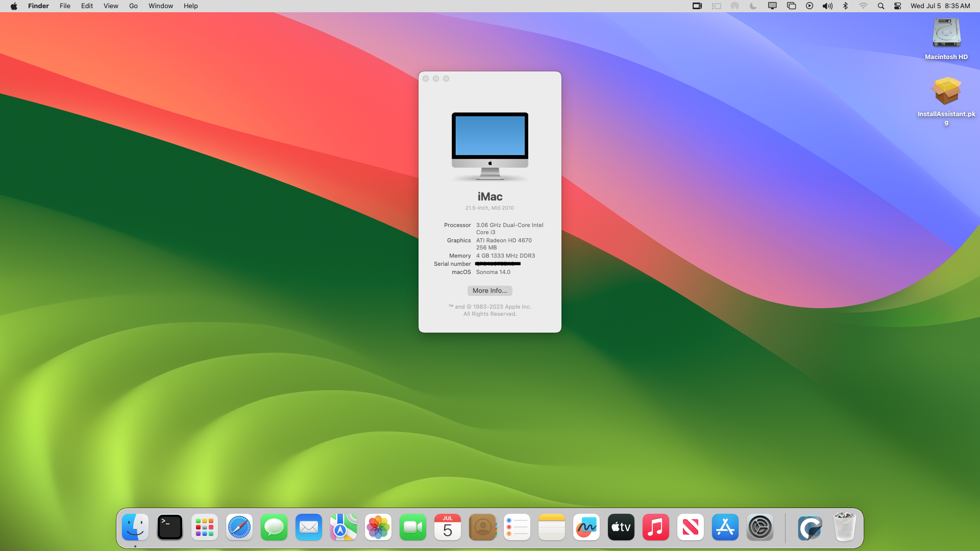Open the File menu

click(65, 6)
